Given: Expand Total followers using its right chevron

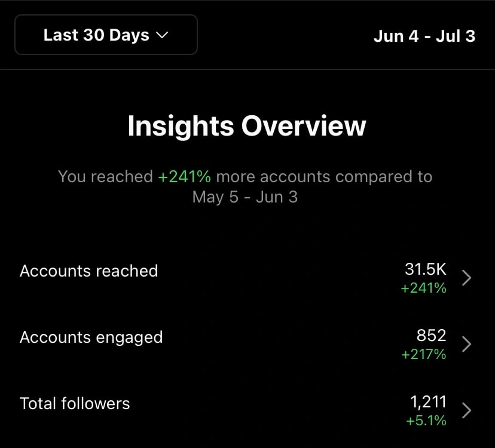Looking at the screenshot, I should (467, 410).
